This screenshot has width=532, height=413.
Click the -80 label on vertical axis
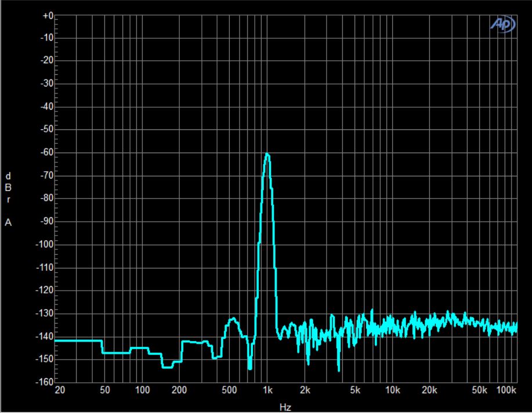click(47, 198)
